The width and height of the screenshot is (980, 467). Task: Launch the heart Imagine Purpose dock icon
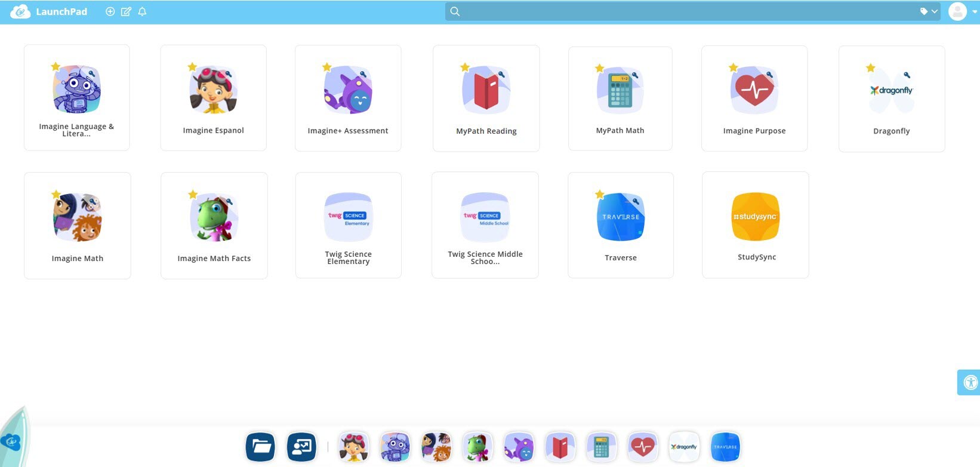click(643, 447)
